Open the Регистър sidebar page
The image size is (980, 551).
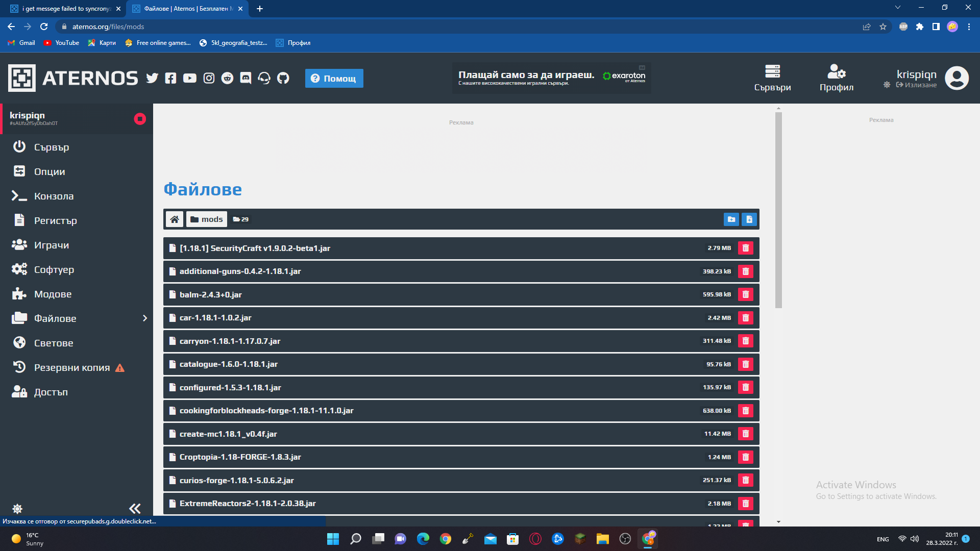click(x=77, y=220)
